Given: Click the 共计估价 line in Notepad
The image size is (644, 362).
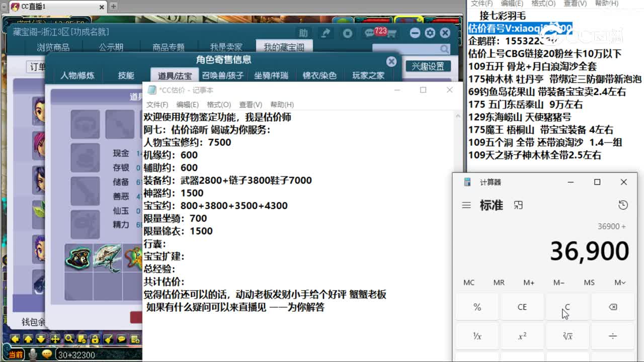Looking at the screenshot, I should point(164,282).
